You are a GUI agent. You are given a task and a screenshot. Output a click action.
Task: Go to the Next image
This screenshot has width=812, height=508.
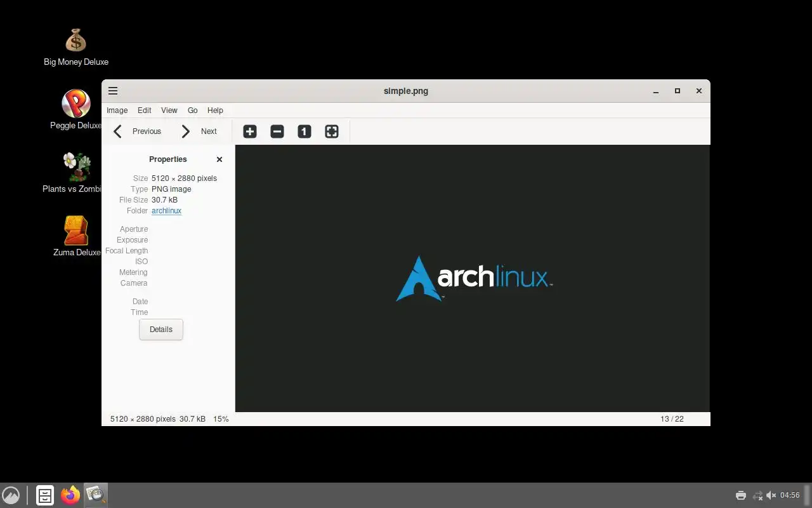[199, 131]
